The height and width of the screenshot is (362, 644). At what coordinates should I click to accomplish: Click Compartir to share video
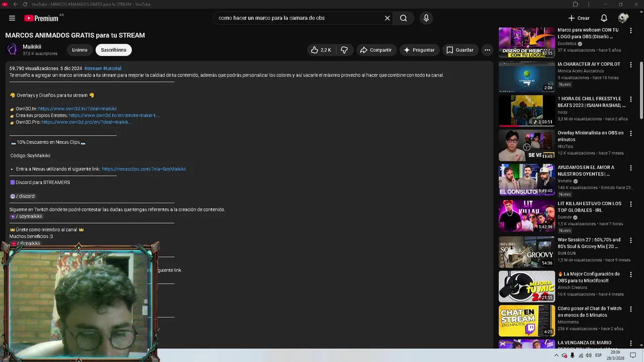pyautogui.click(x=375, y=50)
